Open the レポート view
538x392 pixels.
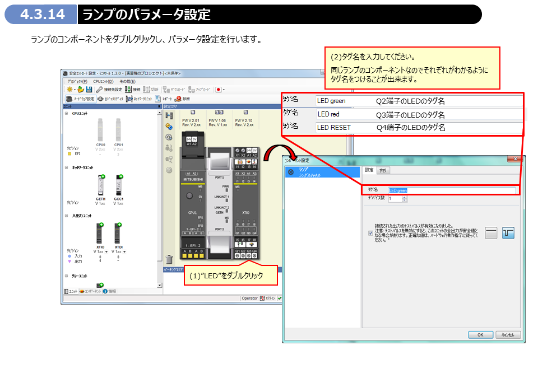point(163,99)
